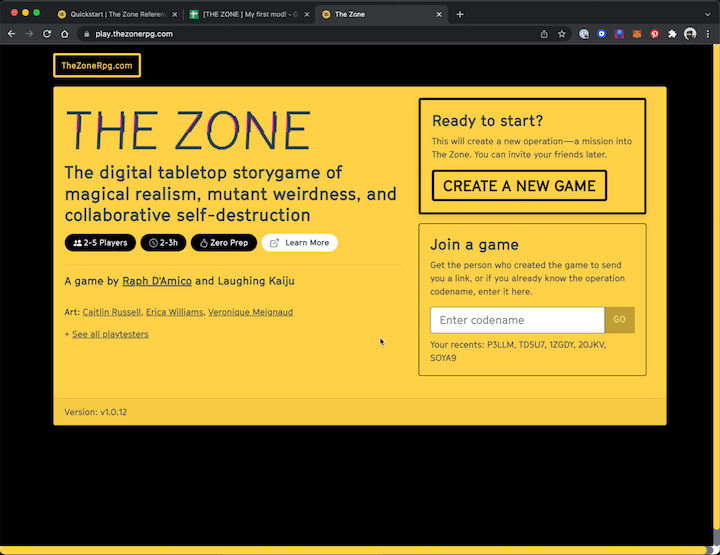Switch to the My first mod spreadsheet tab

click(x=250, y=14)
